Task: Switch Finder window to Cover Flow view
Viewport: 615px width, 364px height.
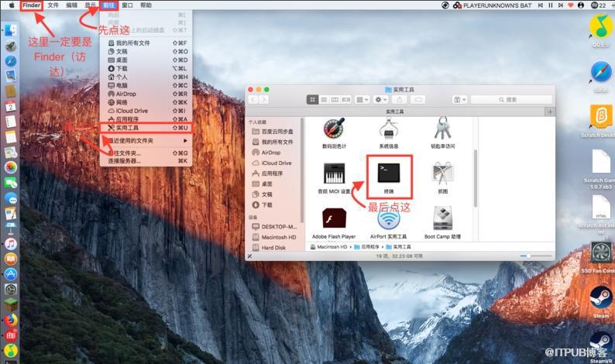Action: pos(346,100)
